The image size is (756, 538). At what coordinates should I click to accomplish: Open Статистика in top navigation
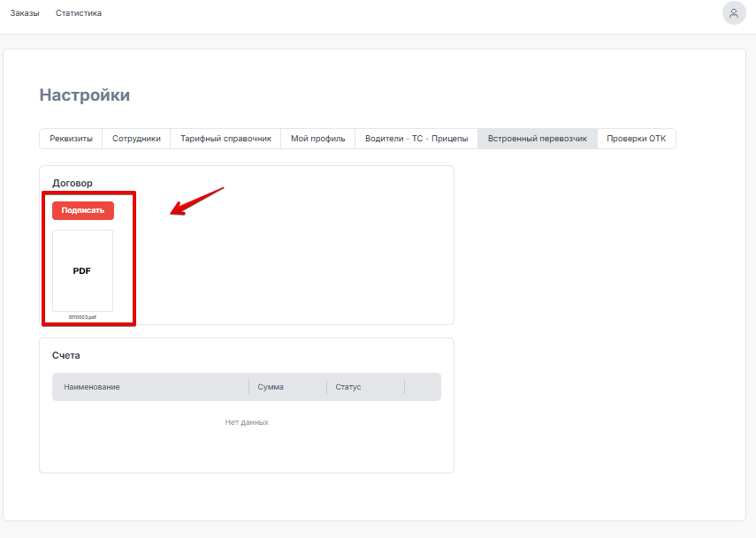tap(79, 13)
